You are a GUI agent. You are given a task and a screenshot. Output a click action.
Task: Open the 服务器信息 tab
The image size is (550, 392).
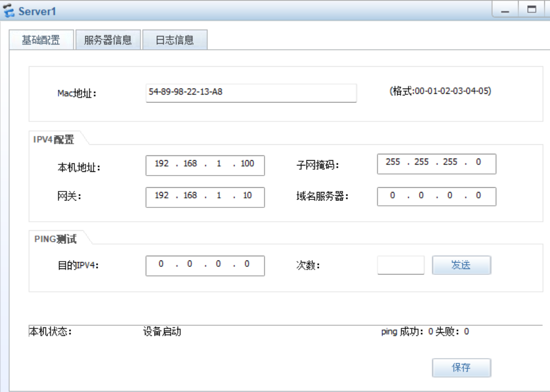point(108,40)
